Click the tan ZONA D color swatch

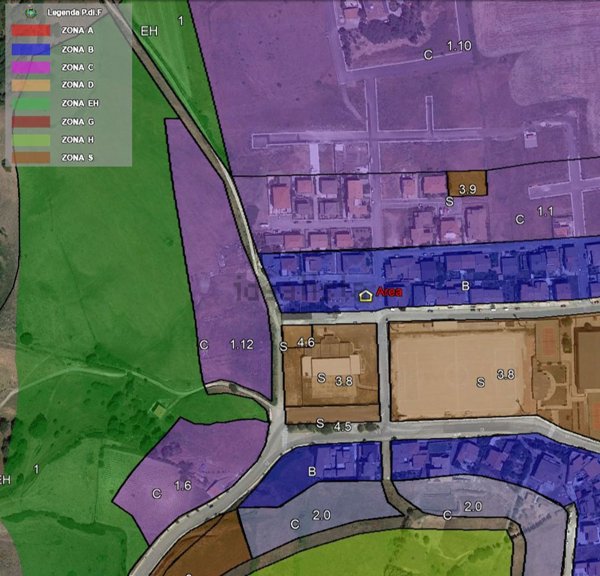click(x=31, y=85)
